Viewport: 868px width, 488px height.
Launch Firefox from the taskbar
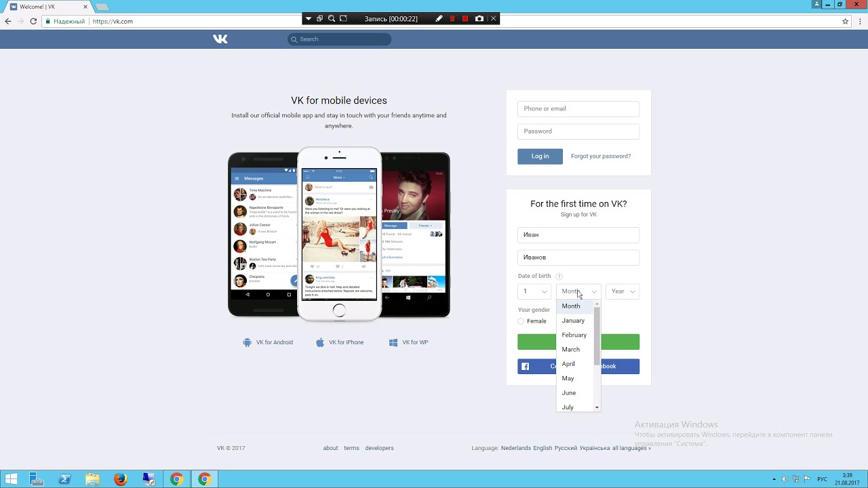point(121,479)
